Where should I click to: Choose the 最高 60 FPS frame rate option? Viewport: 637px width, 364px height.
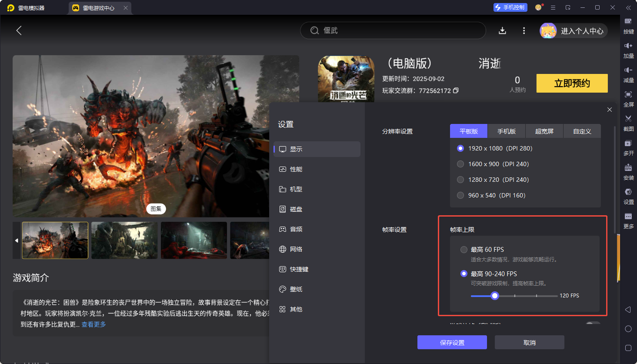(464, 250)
